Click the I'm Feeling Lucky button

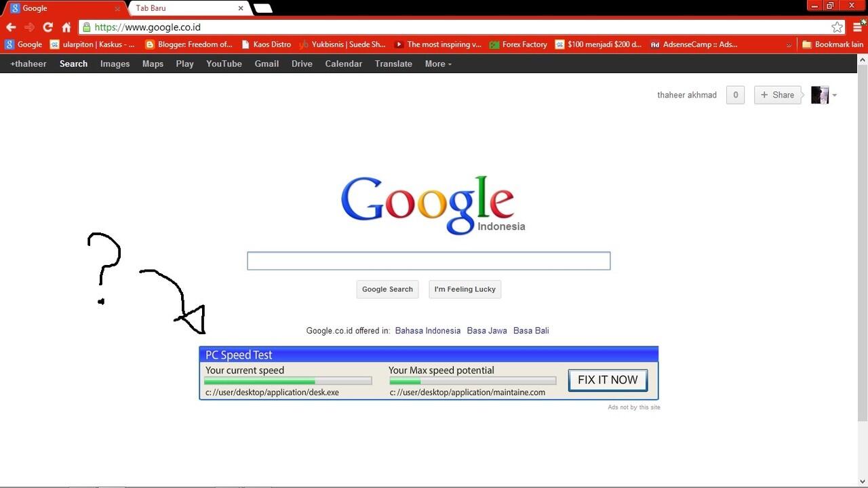tap(465, 289)
